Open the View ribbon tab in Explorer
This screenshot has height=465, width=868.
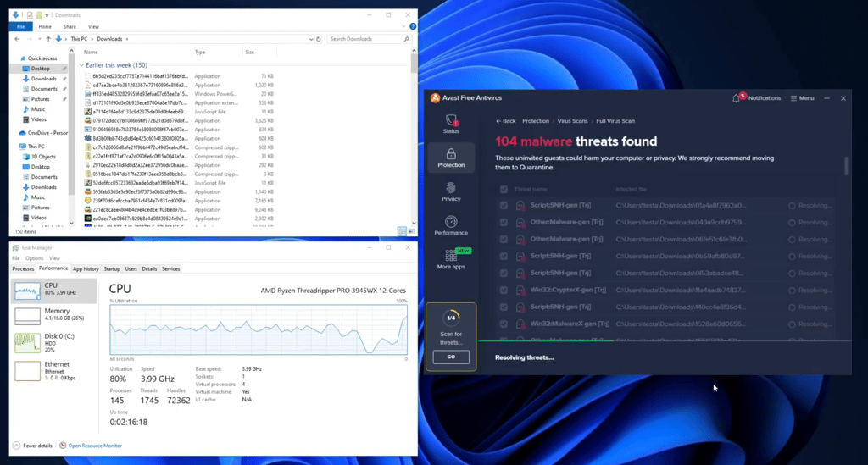click(x=93, y=26)
